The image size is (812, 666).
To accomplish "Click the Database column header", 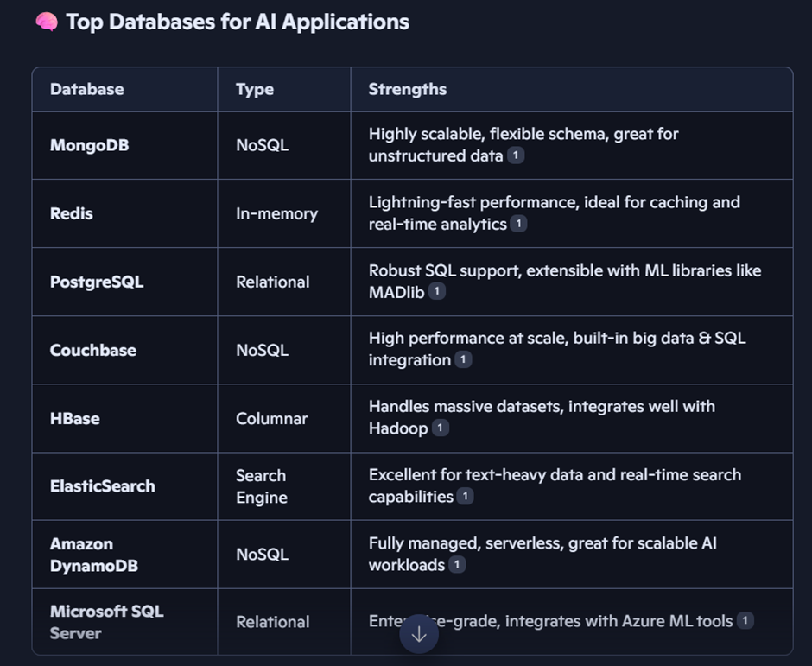I will (86, 89).
